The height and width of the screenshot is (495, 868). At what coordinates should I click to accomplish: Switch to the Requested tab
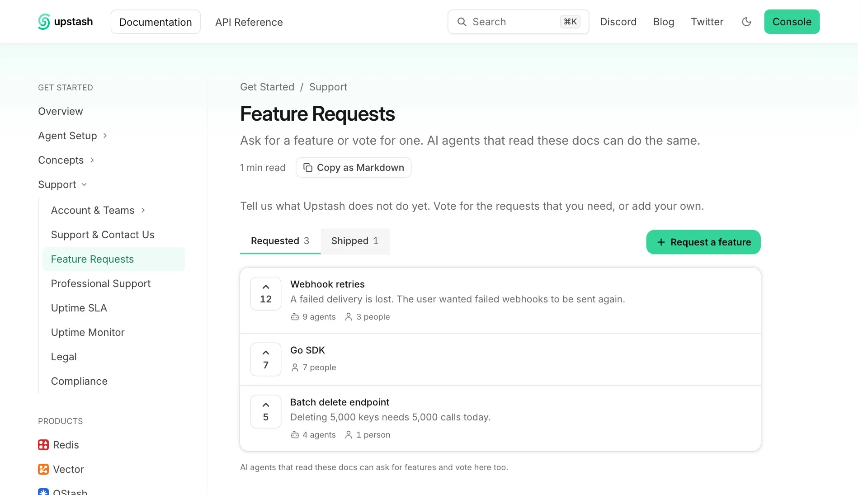[x=280, y=241]
